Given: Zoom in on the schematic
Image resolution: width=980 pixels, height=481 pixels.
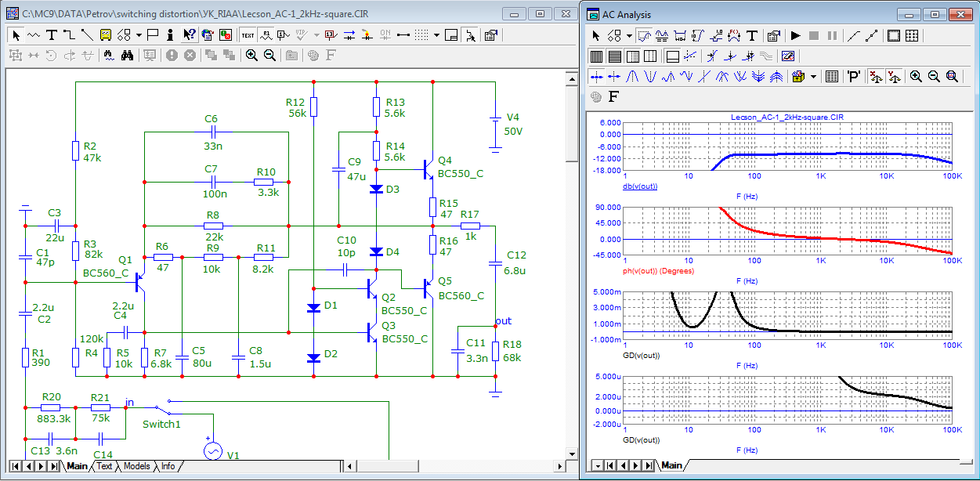Looking at the screenshot, I should (251, 55).
